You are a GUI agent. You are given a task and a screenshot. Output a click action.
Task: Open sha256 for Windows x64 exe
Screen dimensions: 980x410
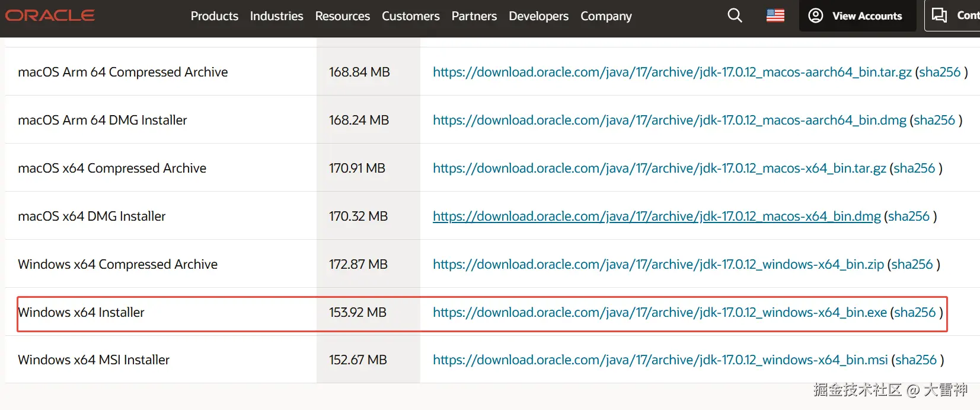(915, 312)
